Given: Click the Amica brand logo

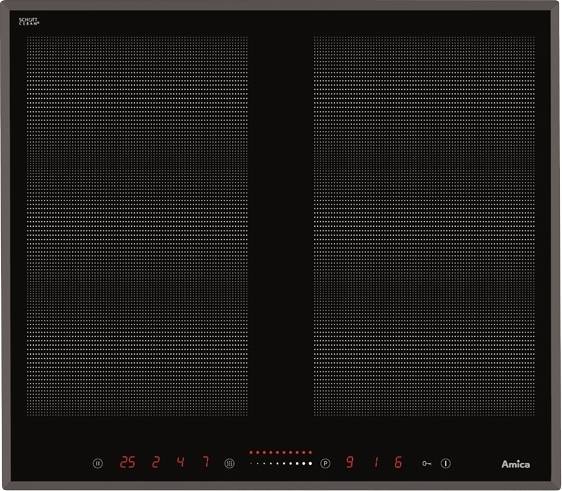Looking at the screenshot, I should click(x=515, y=464).
